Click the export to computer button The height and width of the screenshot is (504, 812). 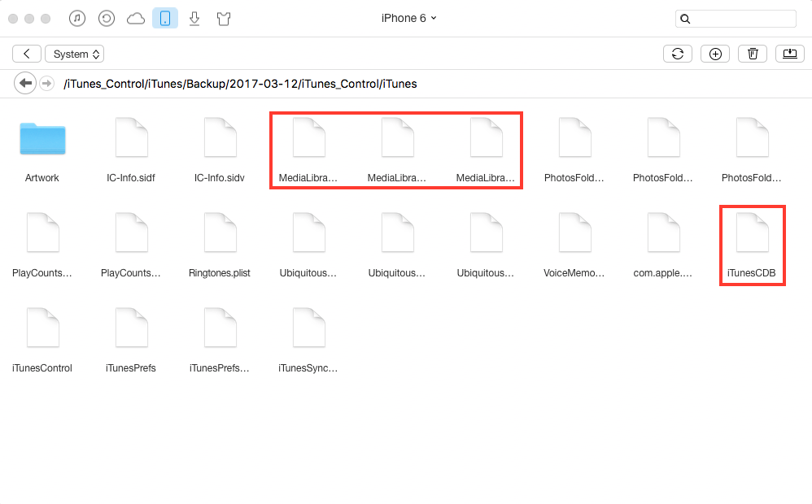790,54
